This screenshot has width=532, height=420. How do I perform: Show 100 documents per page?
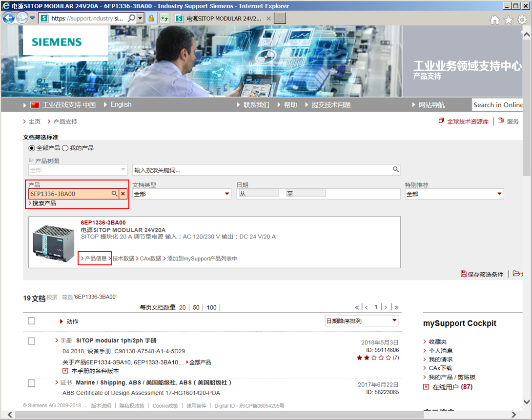click(212, 307)
